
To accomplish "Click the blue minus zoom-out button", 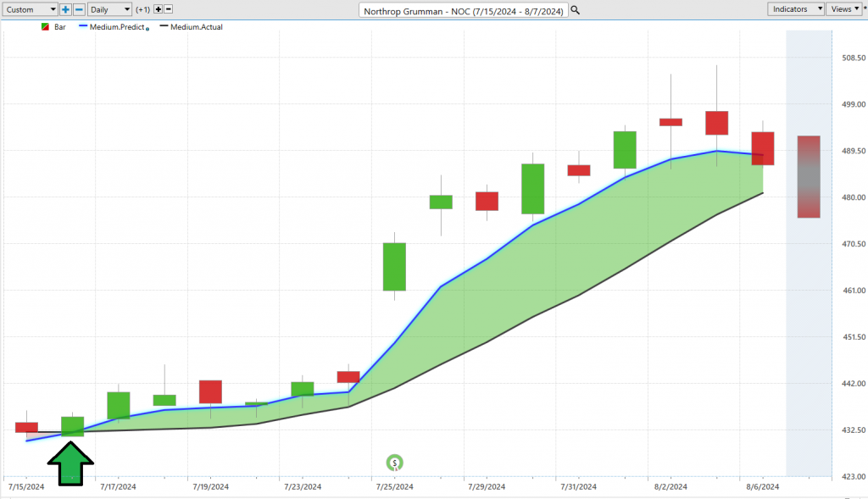I will [79, 9].
